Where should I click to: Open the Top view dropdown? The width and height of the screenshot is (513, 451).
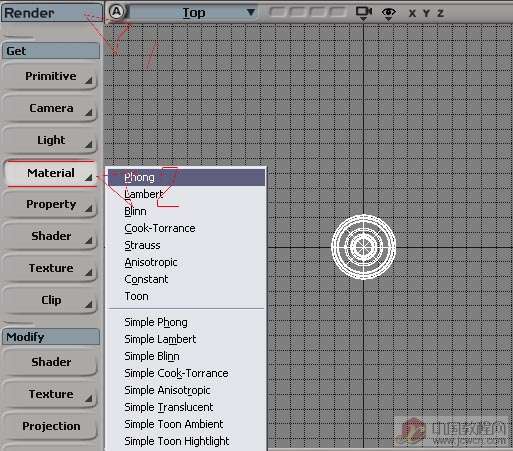point(193,13)
